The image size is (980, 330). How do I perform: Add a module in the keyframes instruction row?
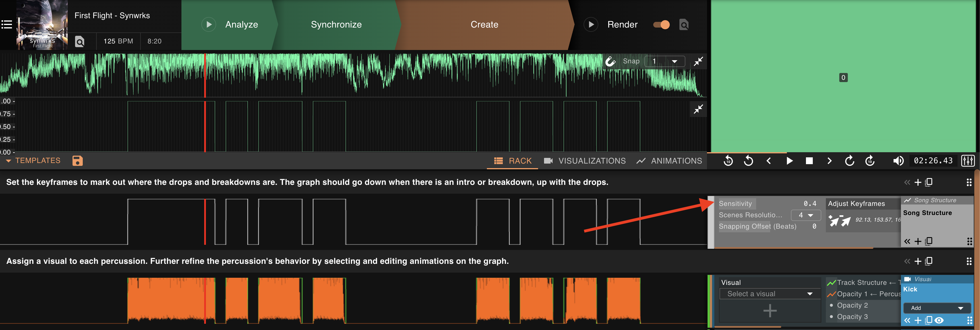click(x=918, y=183)
